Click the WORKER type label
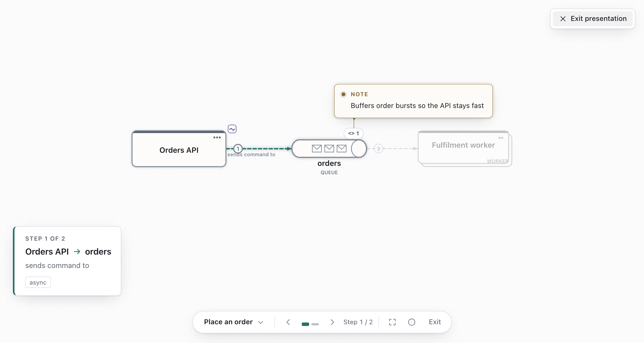Viewport: 644px width, 343px height. [x=498, y=161]
